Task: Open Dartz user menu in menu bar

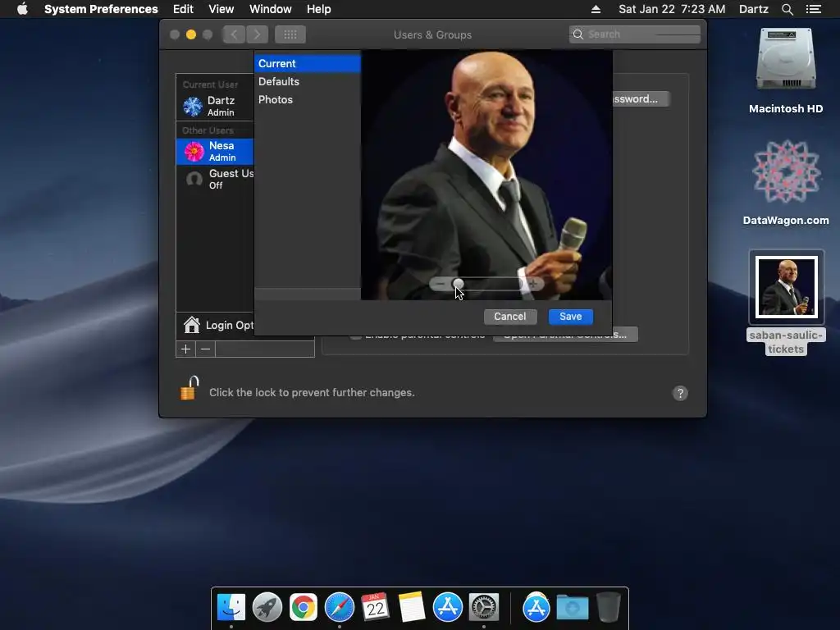Action: 754,9
